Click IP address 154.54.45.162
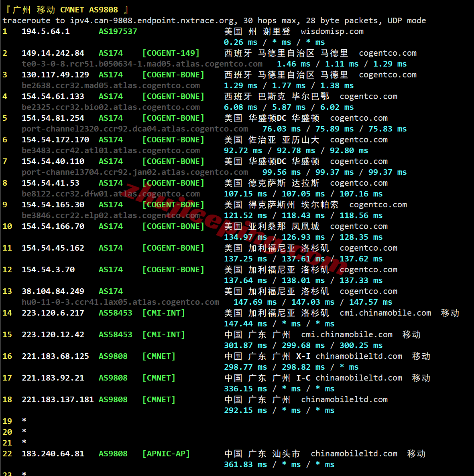 click(x=53, y=248)
